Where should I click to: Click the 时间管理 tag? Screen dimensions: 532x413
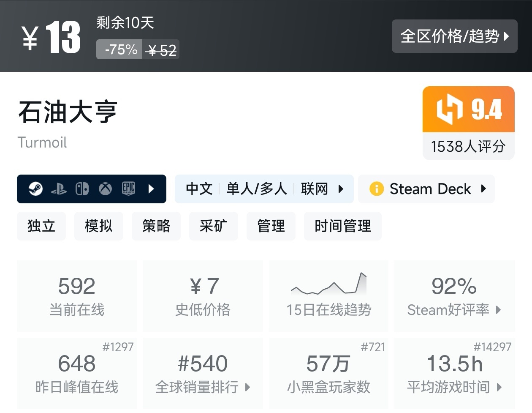[343, 226]
